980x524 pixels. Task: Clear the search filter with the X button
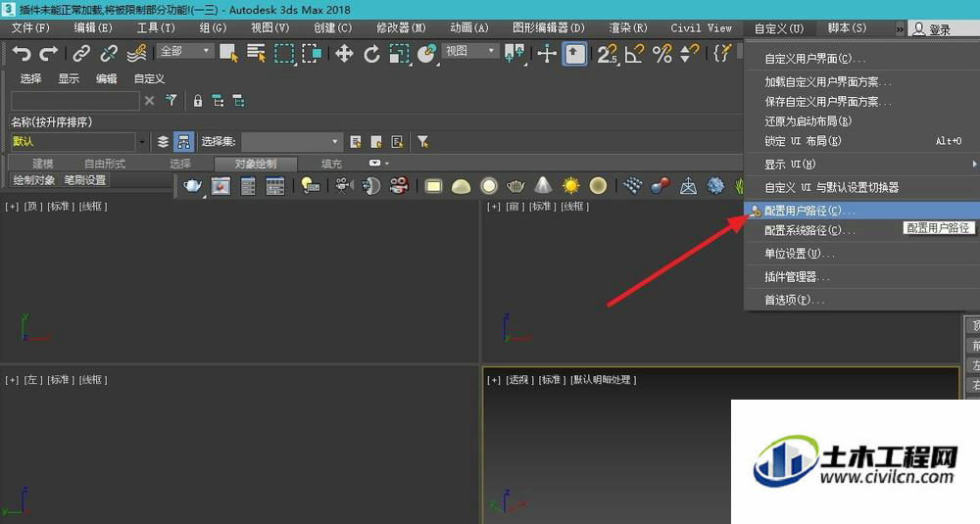coord(149,101)
